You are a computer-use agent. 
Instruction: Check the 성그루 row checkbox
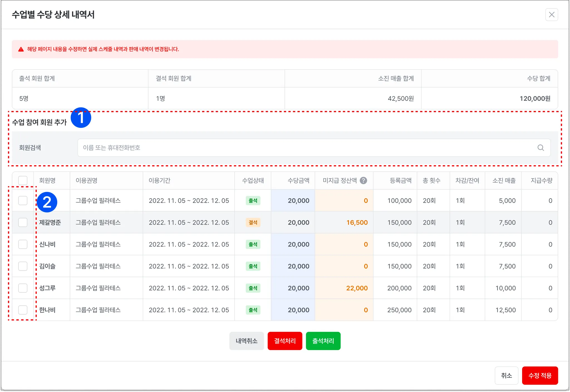click(23, 288)
